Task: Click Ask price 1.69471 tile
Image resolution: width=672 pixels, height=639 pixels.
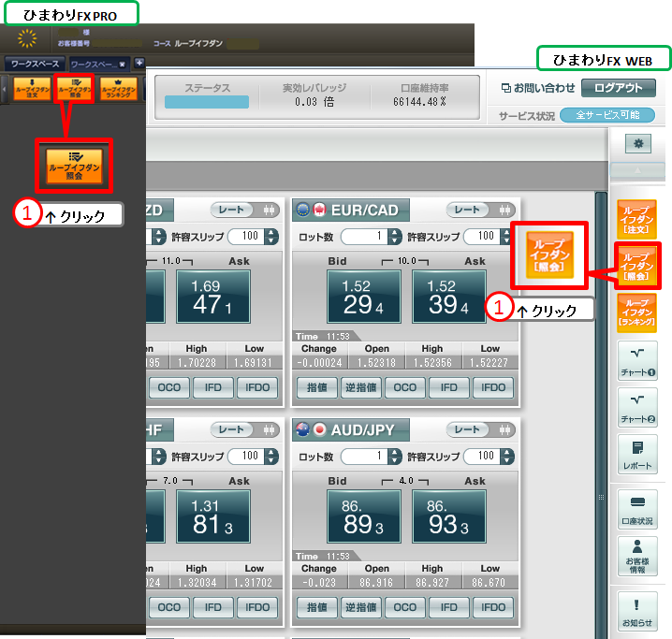Action: tap(213, 297)
